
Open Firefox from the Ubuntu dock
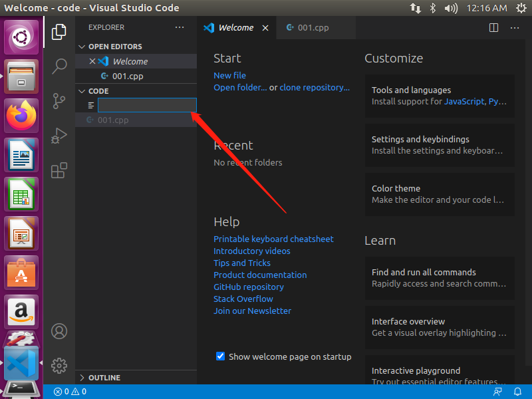pos(22,116)
